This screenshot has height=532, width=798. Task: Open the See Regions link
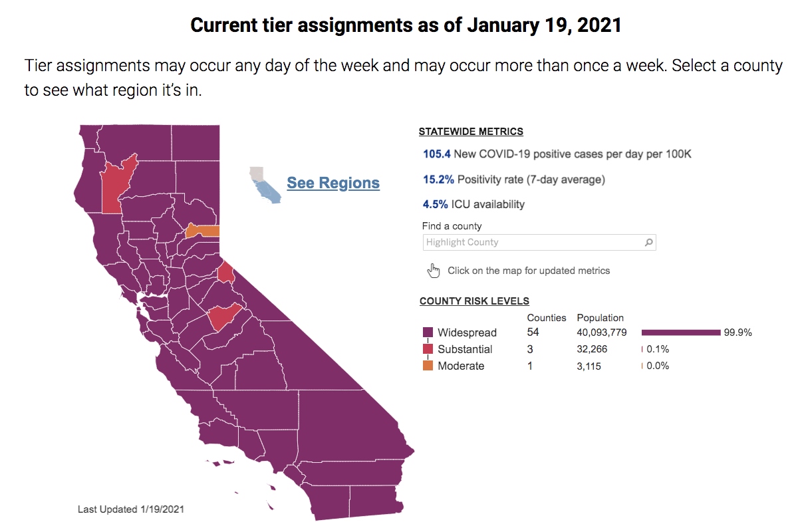pos(332,182)
